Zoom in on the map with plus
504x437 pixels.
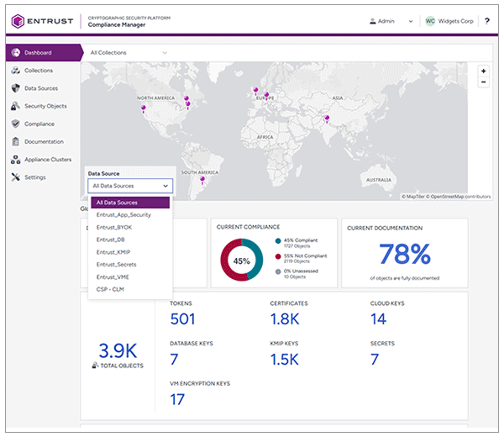coord(483,71)
